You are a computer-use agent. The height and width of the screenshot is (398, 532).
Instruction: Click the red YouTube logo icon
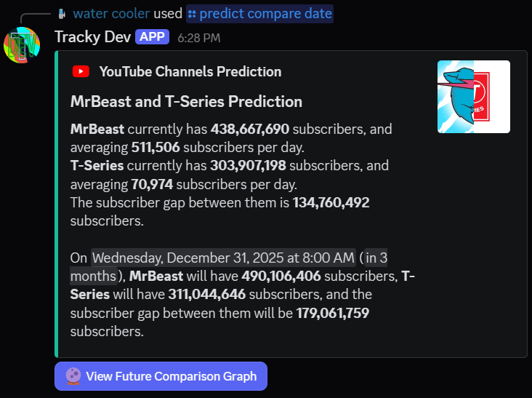tap(81, 71)
